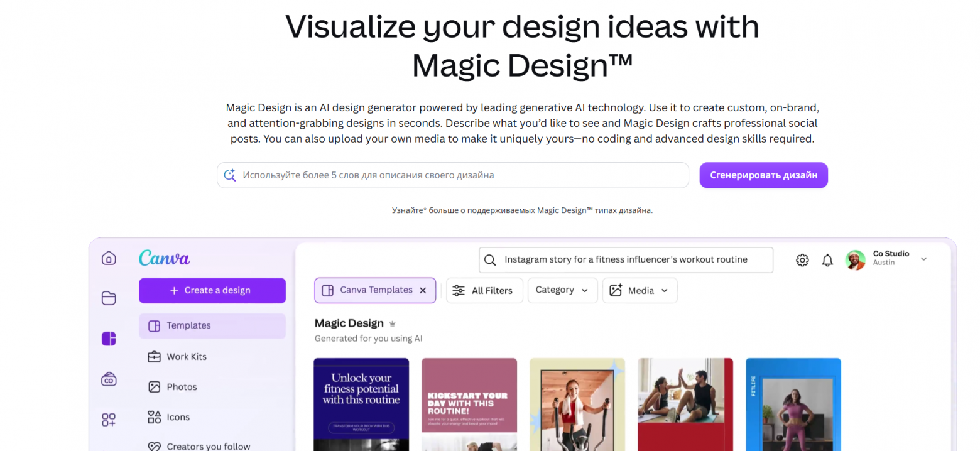The image size is (980, 451).
Task: Open the Apps grid icon in sidebar
Action: click(x=109, y=420)
